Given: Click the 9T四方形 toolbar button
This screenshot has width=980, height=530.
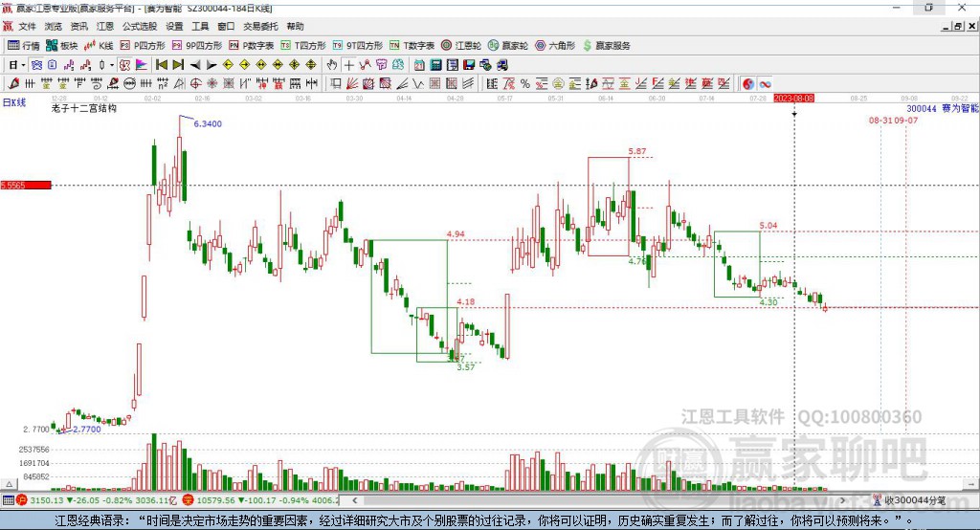Looking at the screenshot, I should click(360, 45).
